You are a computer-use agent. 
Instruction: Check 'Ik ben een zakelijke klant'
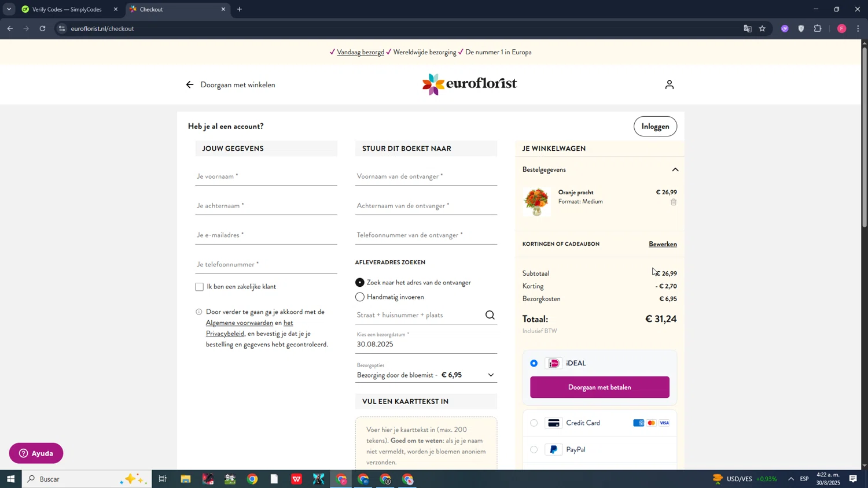[x=200, y=287]
